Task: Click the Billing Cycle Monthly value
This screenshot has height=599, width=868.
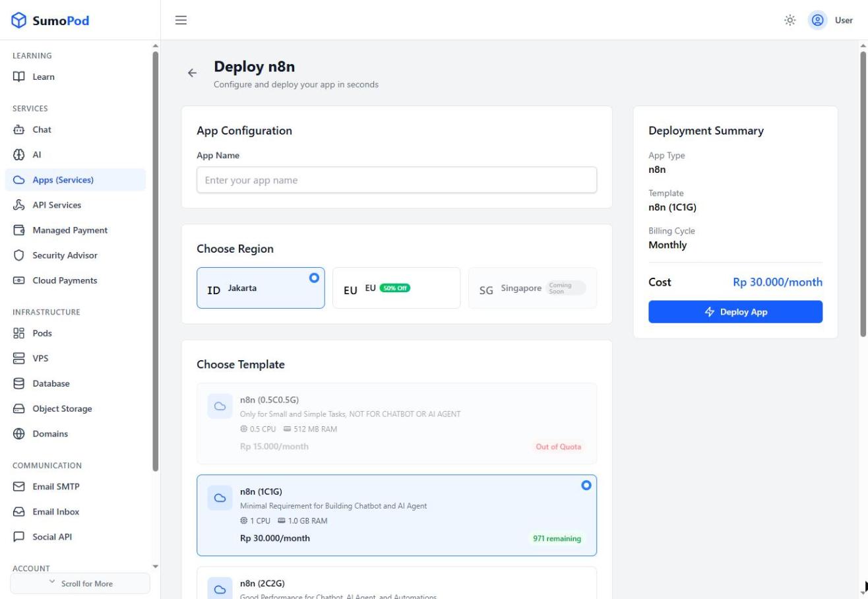Action: point(667,245)
